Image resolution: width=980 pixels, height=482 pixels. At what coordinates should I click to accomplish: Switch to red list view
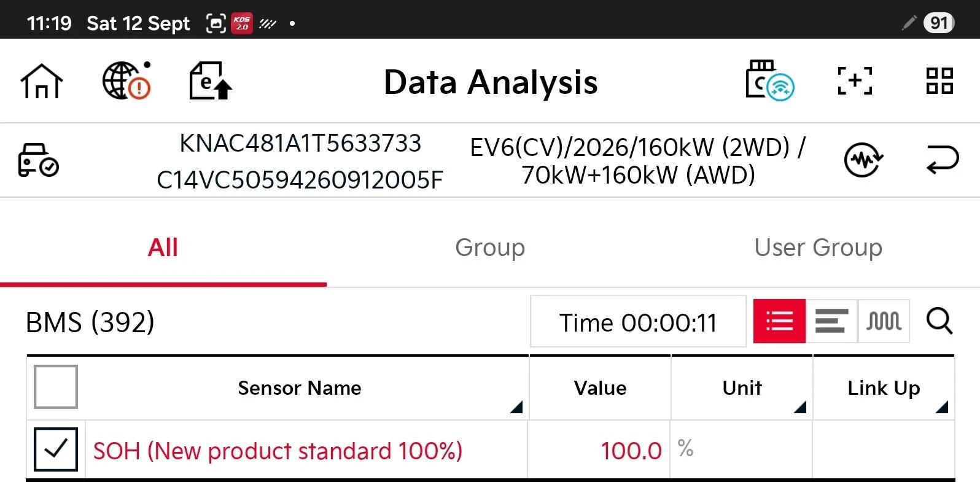(779, 321)
